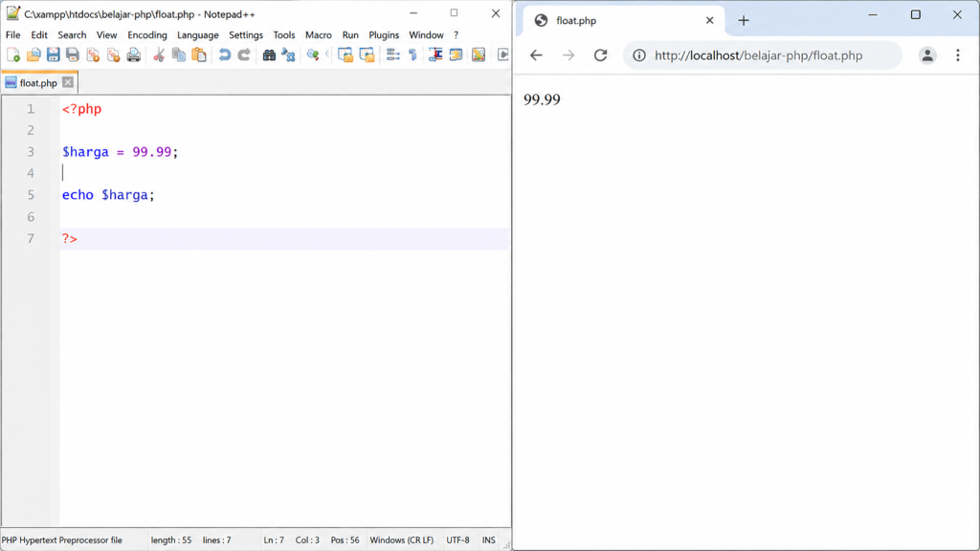Open the Plugins menu

[x=384, y=35]
